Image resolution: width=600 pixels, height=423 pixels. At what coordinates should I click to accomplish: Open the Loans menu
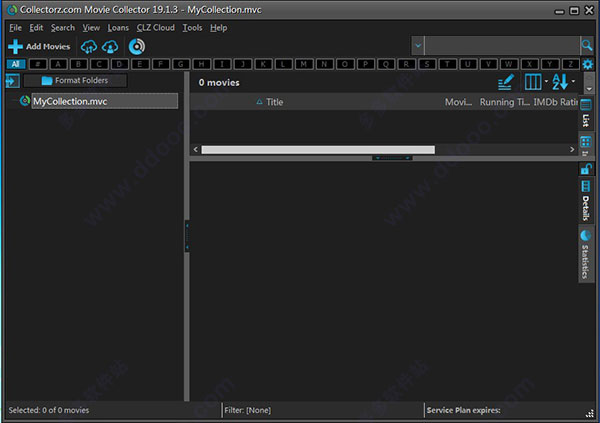(x=118, y=28)
